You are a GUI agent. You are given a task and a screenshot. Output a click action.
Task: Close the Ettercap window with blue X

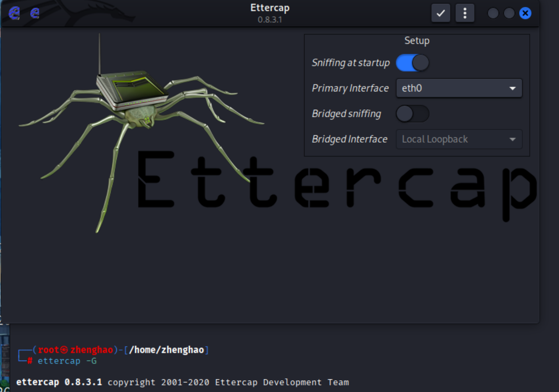point(525,13)
